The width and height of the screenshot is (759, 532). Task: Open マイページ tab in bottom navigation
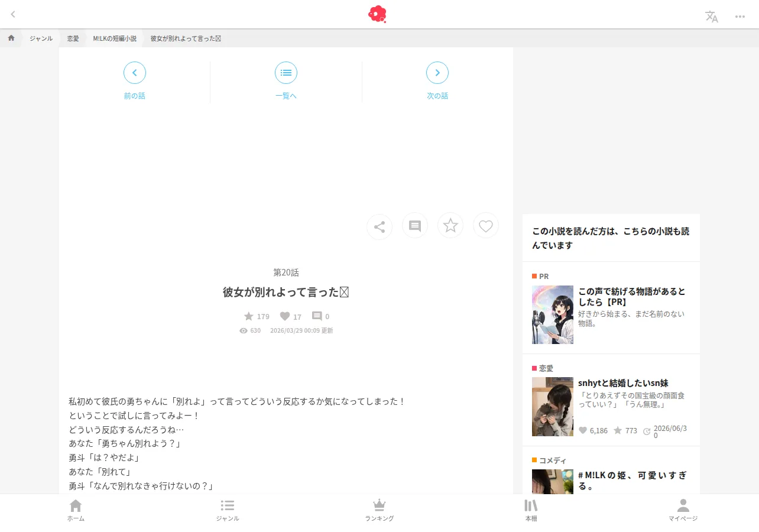pyautogui.click(x=683, y=511)
